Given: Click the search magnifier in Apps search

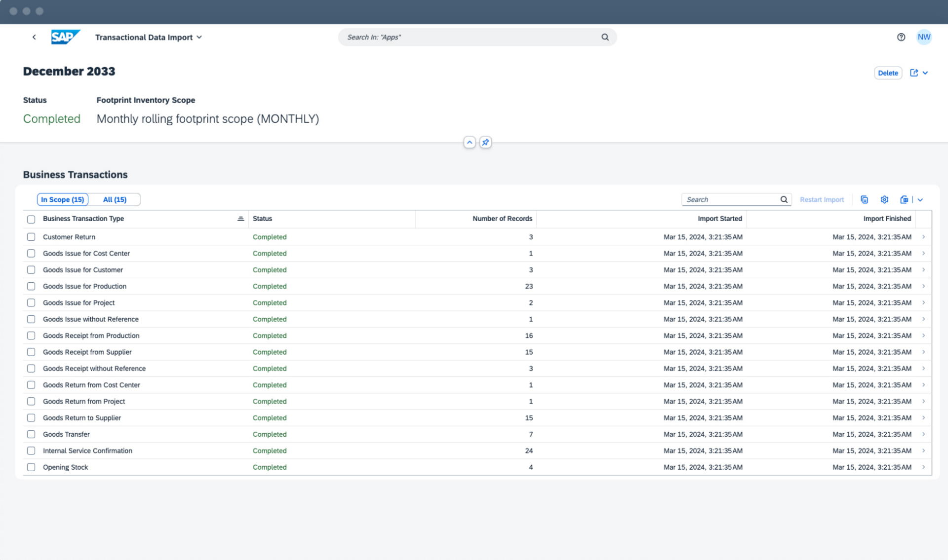Looking at the screenshot, I should [x=605, y=37].
